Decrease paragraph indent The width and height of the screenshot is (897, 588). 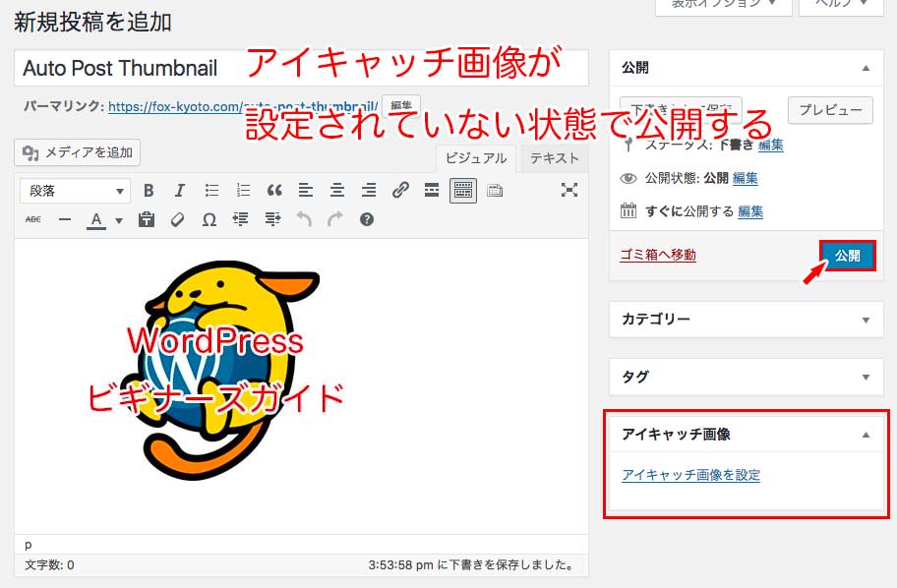(x=241, y=219)
